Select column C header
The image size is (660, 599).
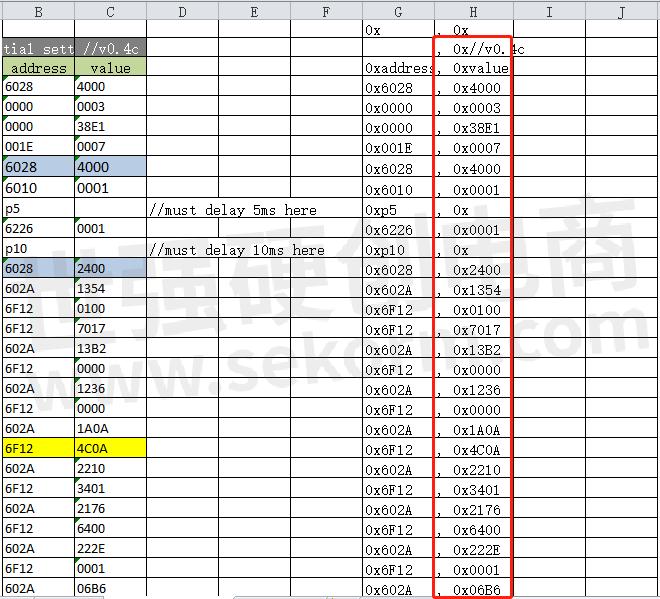point(110,11)
